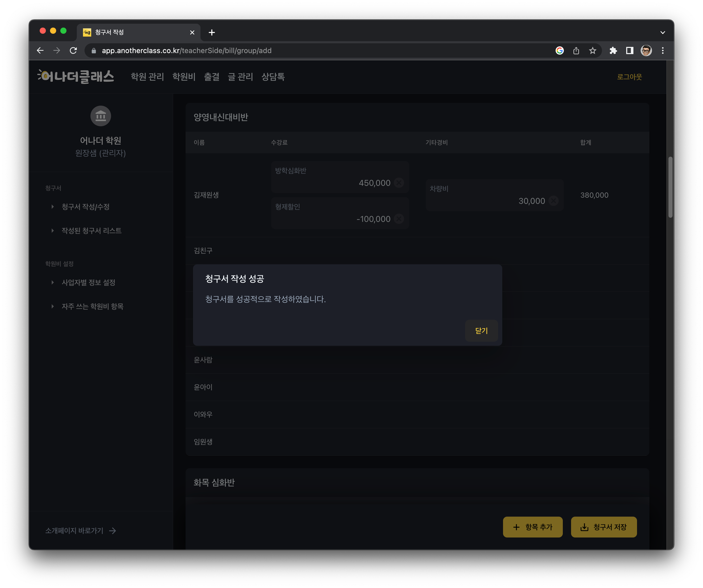Open the 글 관리 menu
703x588 pixels.
click(x=240, y=77)
